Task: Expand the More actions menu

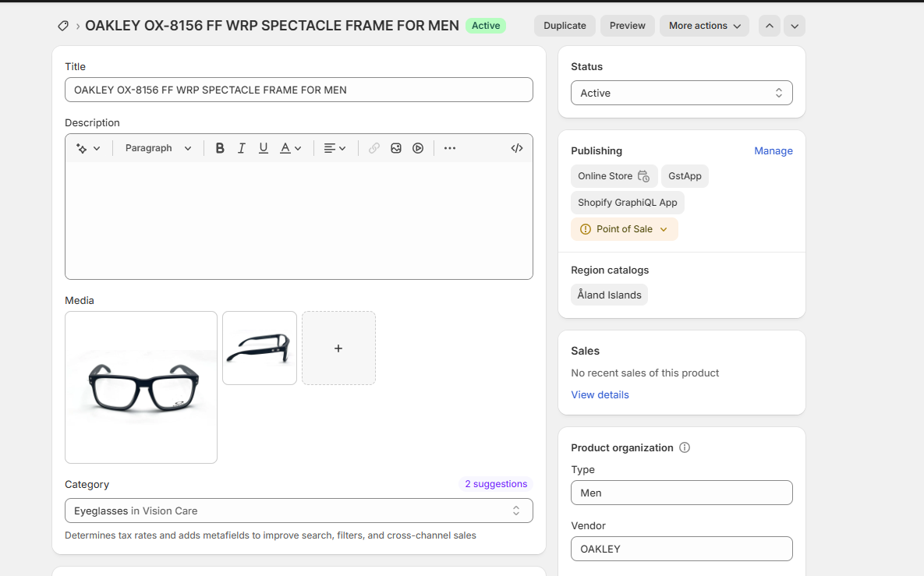Action: click(704, 26)
